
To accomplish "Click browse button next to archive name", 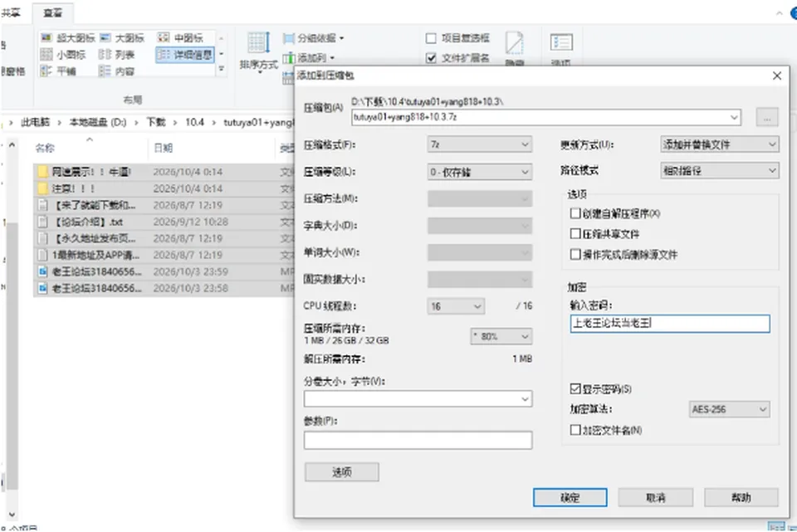I will point(767,117).
